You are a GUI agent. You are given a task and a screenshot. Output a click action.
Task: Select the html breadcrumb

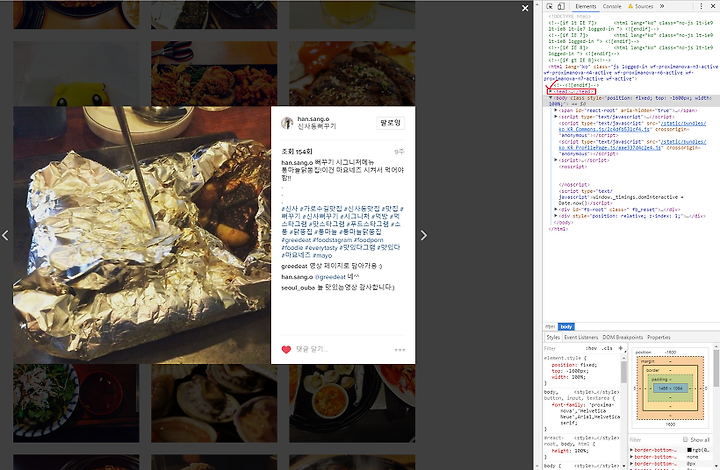click(x=550, y=327)
